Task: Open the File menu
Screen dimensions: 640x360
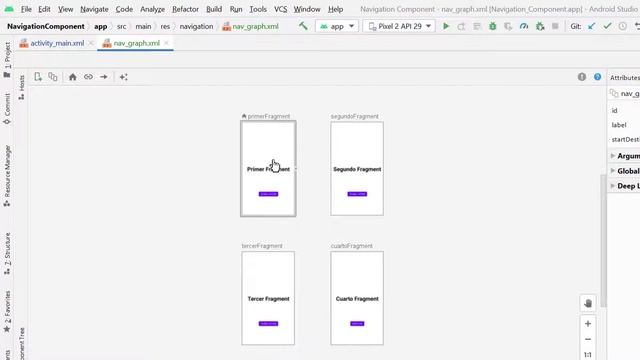Action: (26, 9)
